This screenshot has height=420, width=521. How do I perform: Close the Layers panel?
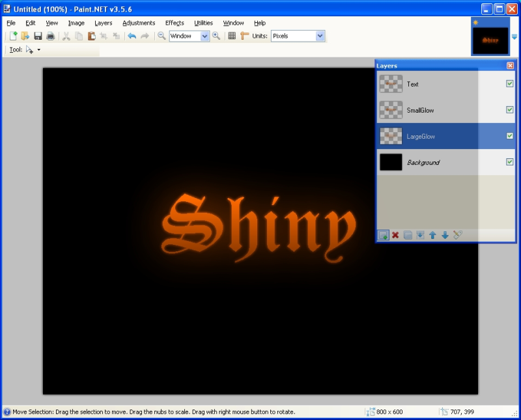[x=510, y=66]
